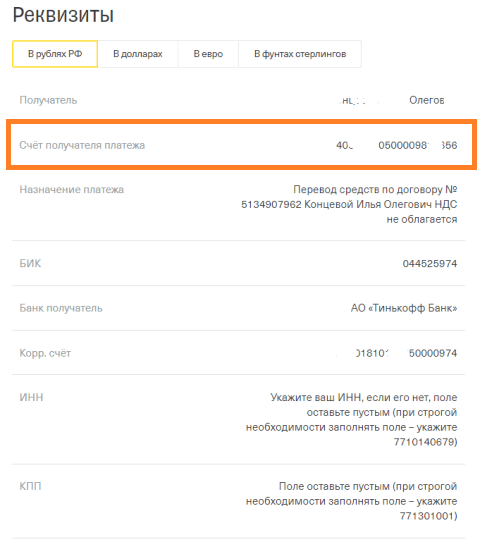Click the "Банк получатель" label
480x542 pixels.
[61, 308]
